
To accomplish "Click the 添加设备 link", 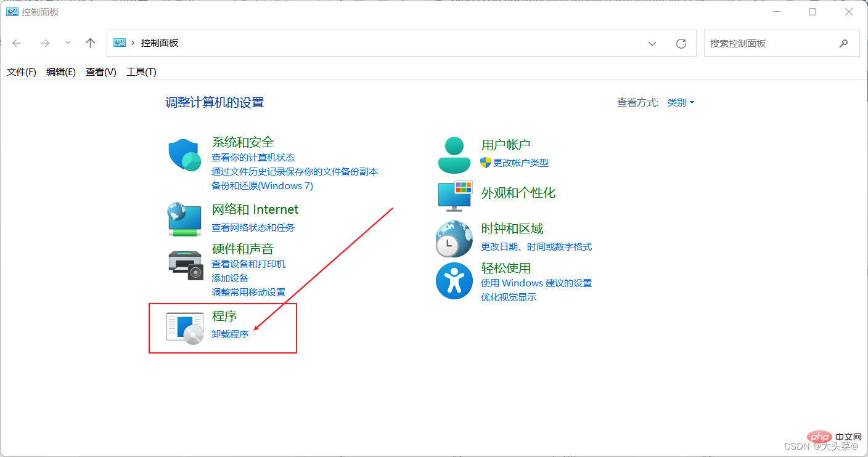I will 230,278.
